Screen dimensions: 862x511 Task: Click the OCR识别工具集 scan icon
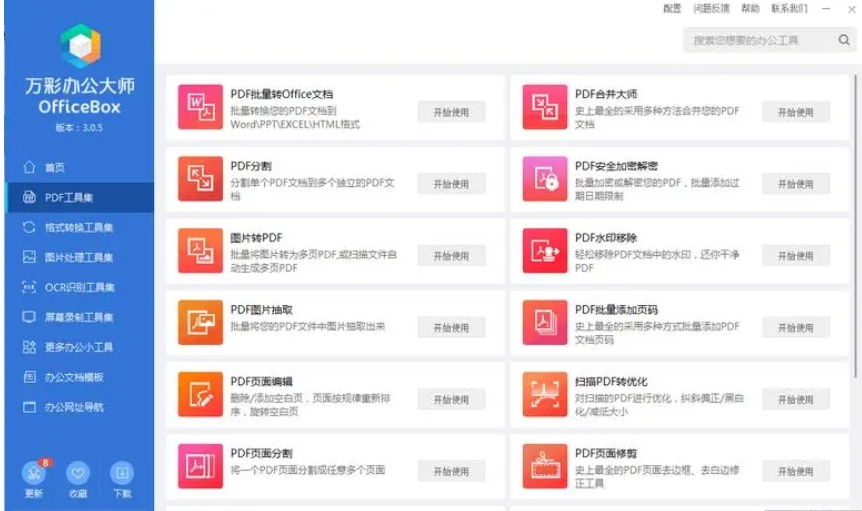pyautogui.click(x=29, y=287)
